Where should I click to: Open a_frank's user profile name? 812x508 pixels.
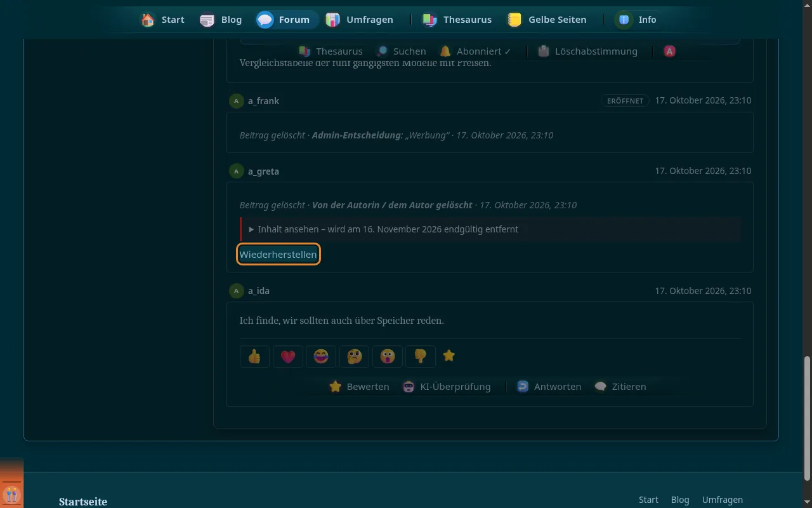coord(263,101)
